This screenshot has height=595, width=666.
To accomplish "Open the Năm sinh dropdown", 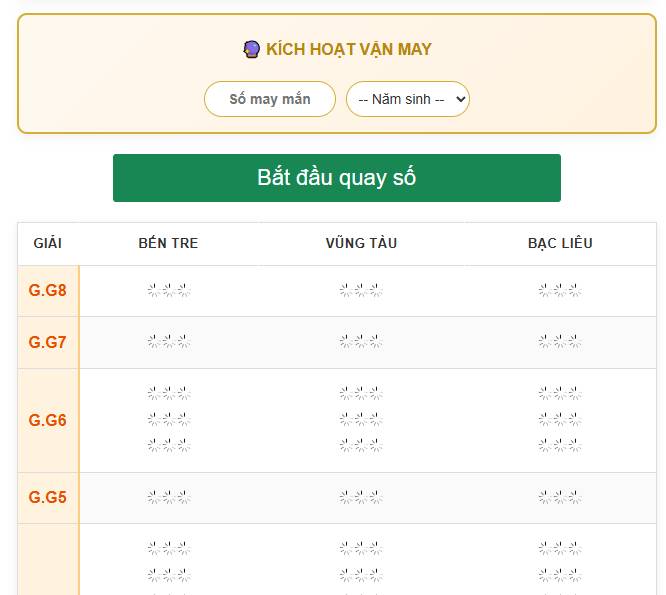I will coord(408,99).
